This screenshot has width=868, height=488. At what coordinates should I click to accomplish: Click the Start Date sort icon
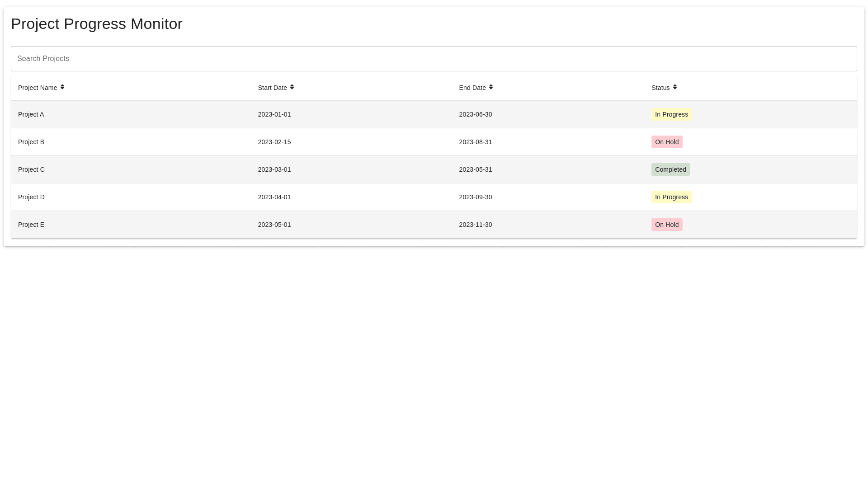pos(292,87)
